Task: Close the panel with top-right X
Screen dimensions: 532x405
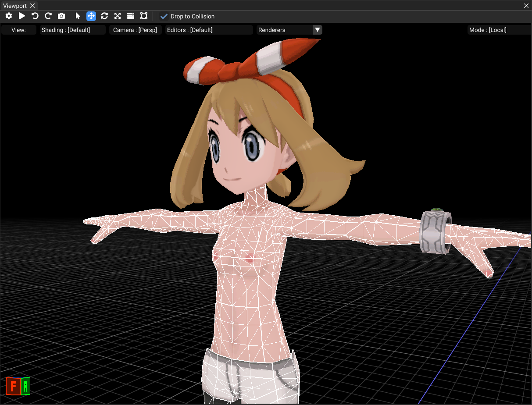Action: coord(526,6)
